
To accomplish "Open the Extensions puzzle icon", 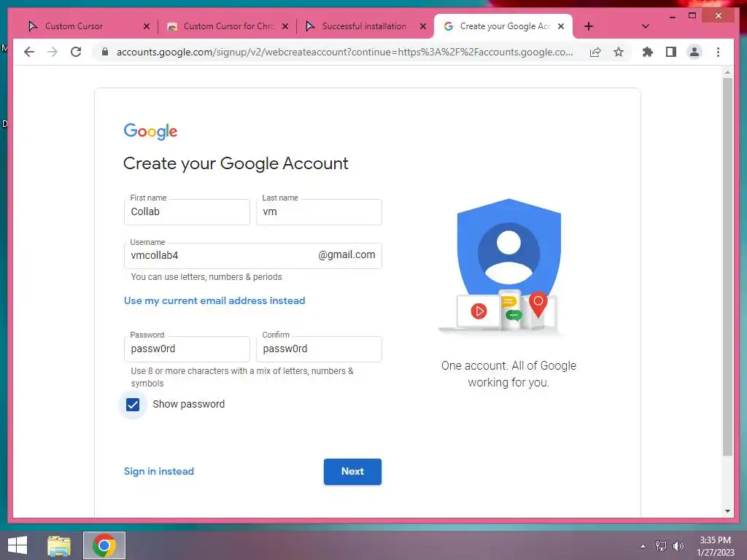I will tap(648, 52).
